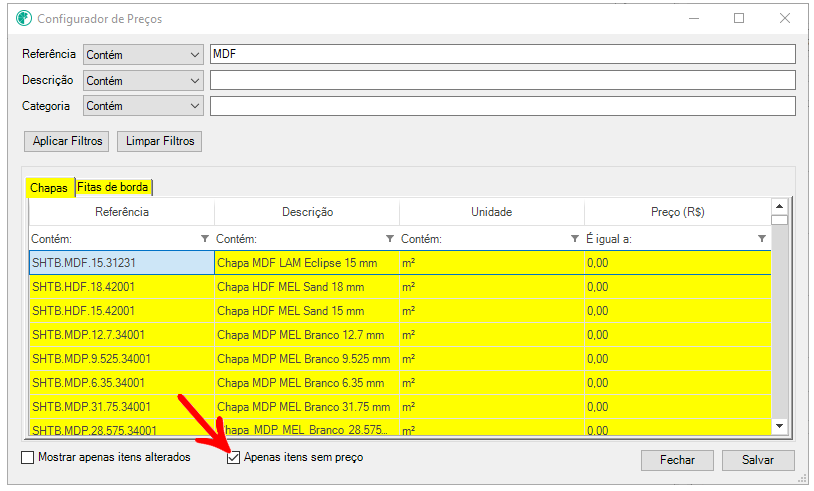
Task: Select cell SHTB.MDF.15.31231
Action: 122,263
